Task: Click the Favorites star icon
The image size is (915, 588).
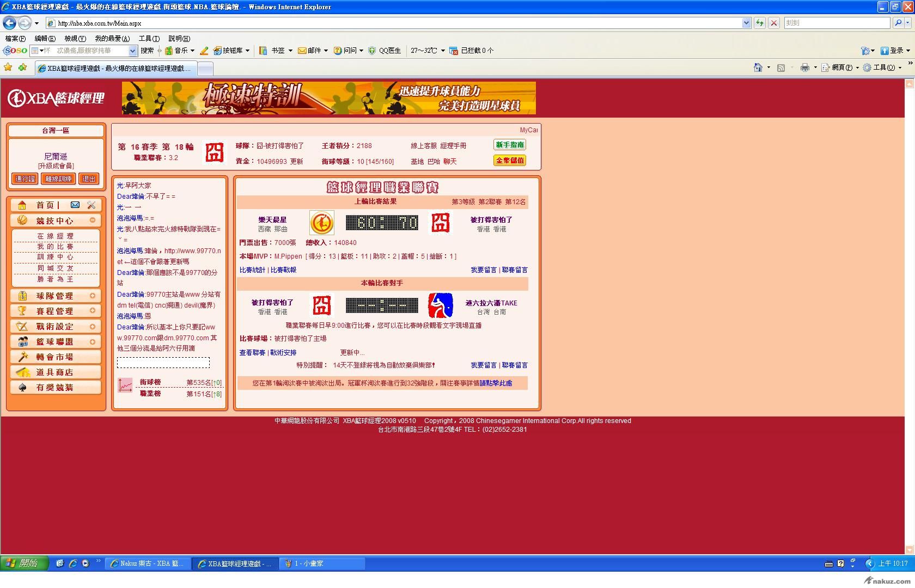Action: pyautogui.click(x=8, y=68)
